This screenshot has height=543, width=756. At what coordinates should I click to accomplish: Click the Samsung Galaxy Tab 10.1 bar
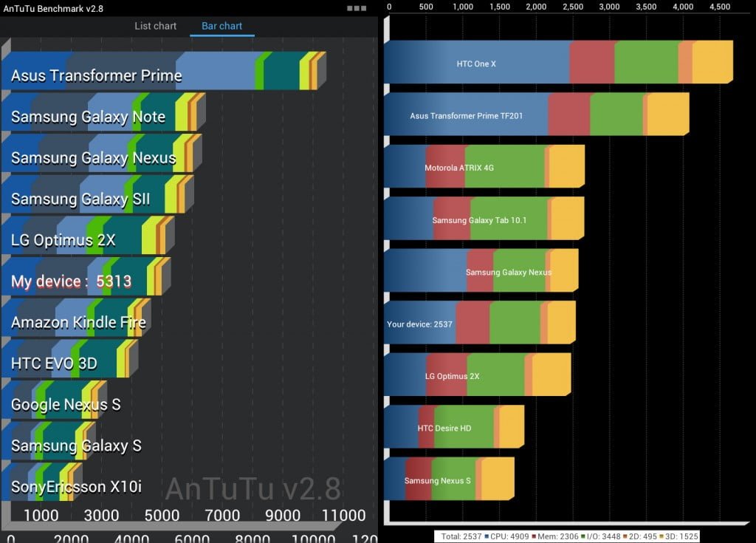click(x=481, y=219)
